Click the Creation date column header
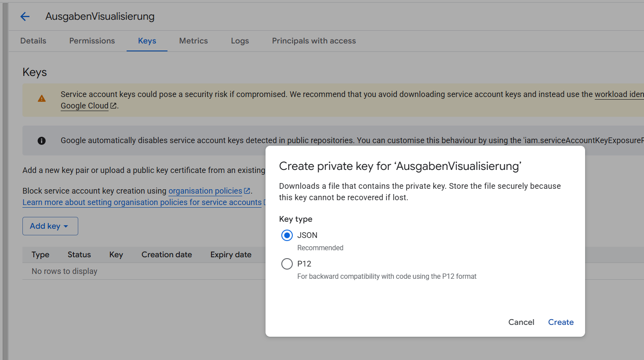The height and width of the screenshot is (360, 644). 167,255
